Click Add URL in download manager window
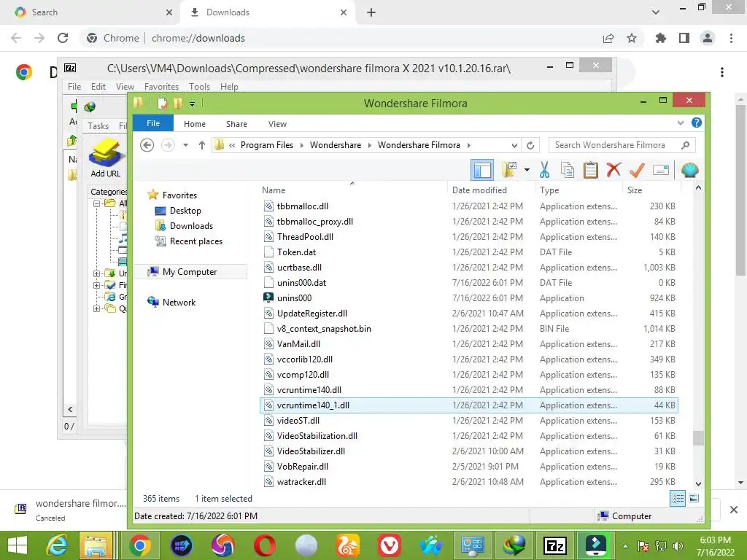 [106, 158]
